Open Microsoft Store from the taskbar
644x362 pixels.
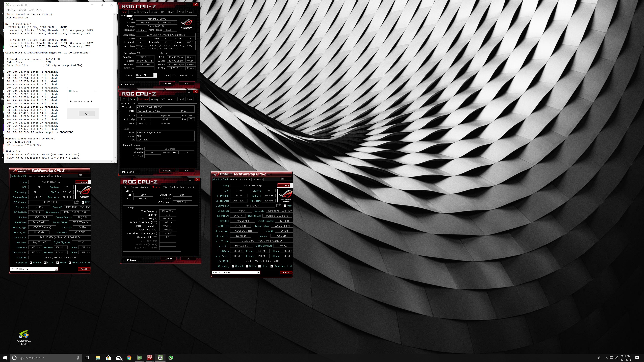click(108, 358)
